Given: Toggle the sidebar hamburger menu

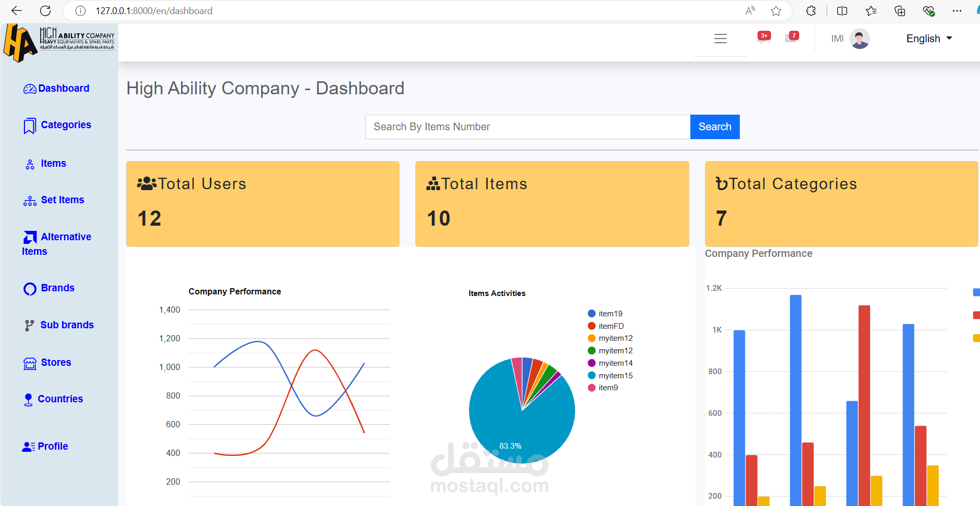Looking at the screenshot, I should 721,39.
